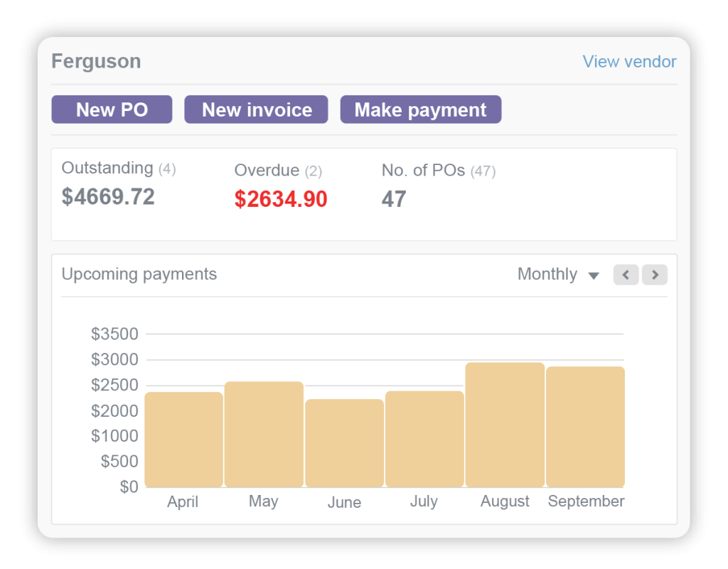Select the No. of POs count 47

pyautogui.click(x=394, y=199)
